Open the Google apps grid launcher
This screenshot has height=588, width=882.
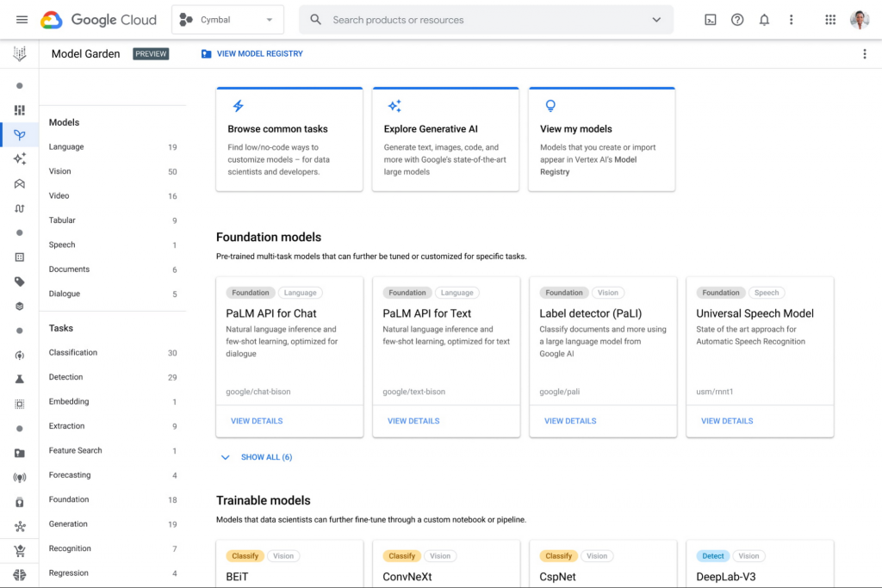(x=829, y=19)
